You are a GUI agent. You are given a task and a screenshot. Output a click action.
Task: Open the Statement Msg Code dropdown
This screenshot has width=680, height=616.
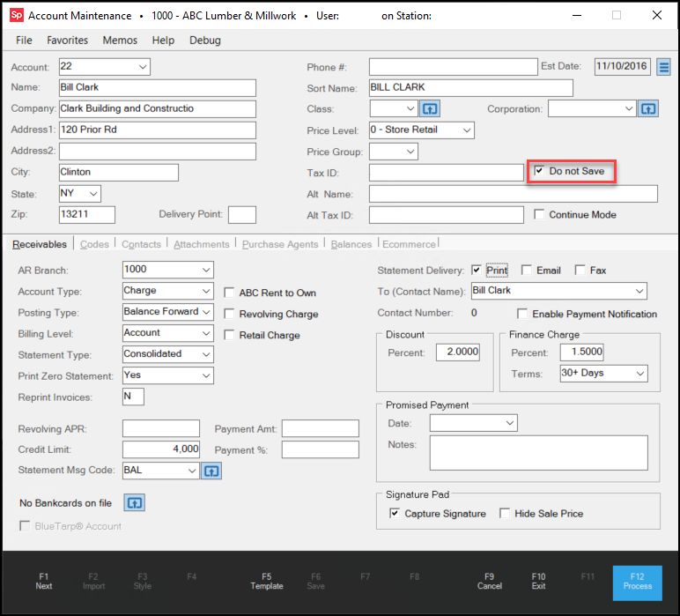(192, 471)
